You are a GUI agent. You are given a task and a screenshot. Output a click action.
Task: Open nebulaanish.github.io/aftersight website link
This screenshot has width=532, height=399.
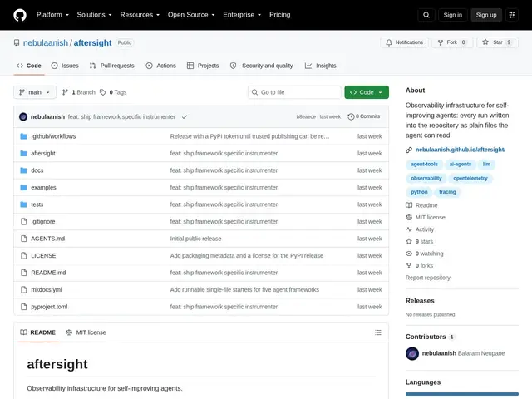coord(460,150)
